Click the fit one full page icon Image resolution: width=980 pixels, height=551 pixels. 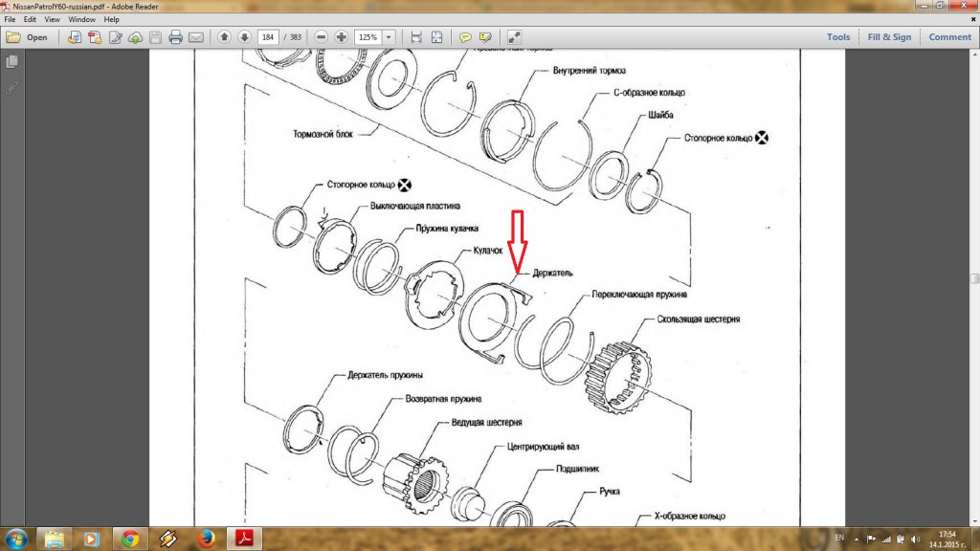tap(437, 37)
